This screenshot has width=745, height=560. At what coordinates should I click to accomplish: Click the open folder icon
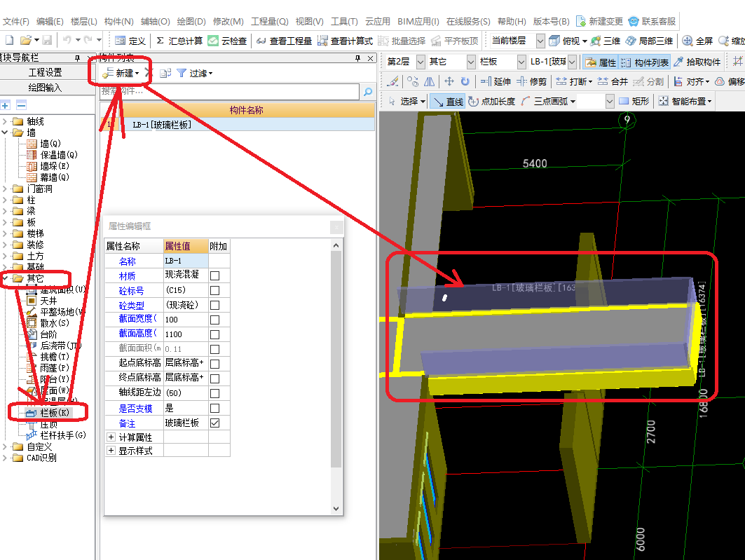26,41
